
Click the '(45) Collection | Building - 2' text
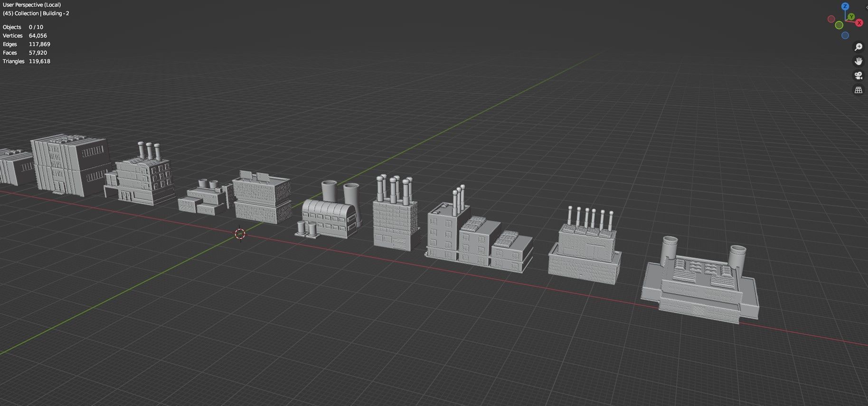click(x=36, y=13)
